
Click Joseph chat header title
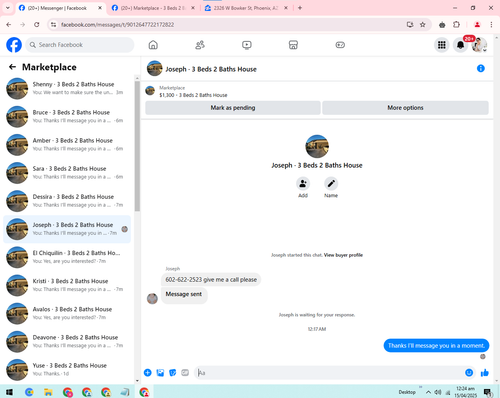pos(211,69)
